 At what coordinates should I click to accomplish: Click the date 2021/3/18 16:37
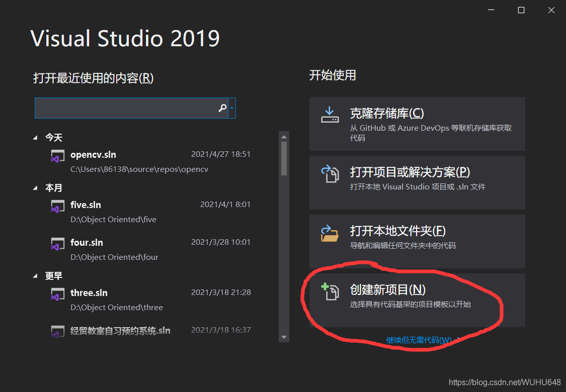click(221, 330)
